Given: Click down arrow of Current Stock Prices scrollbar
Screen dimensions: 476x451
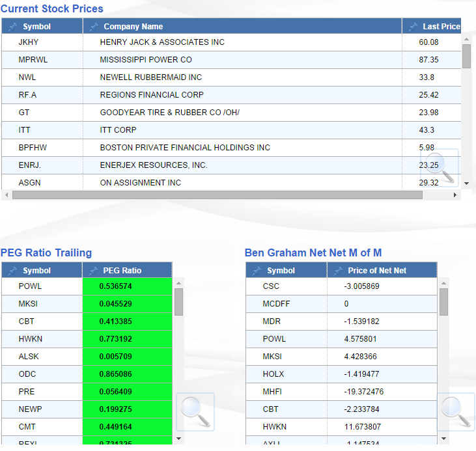Looking at the screenshot, I should tap(466, 184).
